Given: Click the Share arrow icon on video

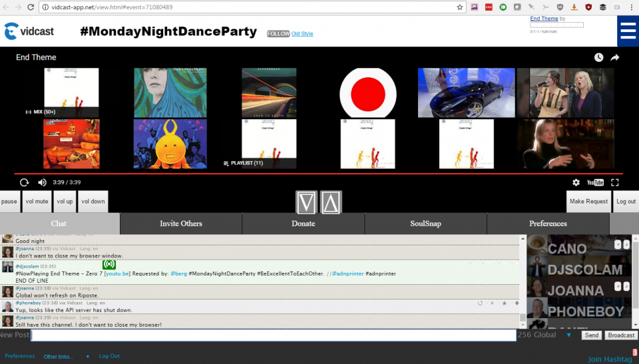Looking at the screenshot, I should click(615, 58).
